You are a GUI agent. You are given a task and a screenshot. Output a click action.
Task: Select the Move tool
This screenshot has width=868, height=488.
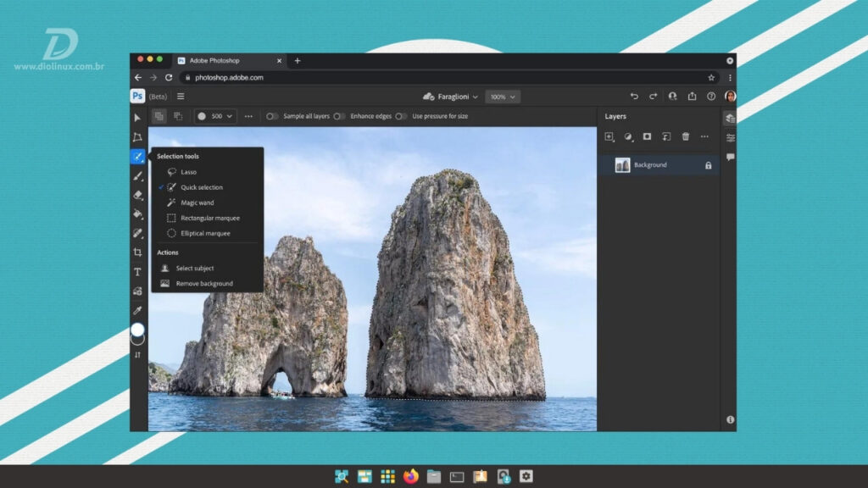pos(138,118)
